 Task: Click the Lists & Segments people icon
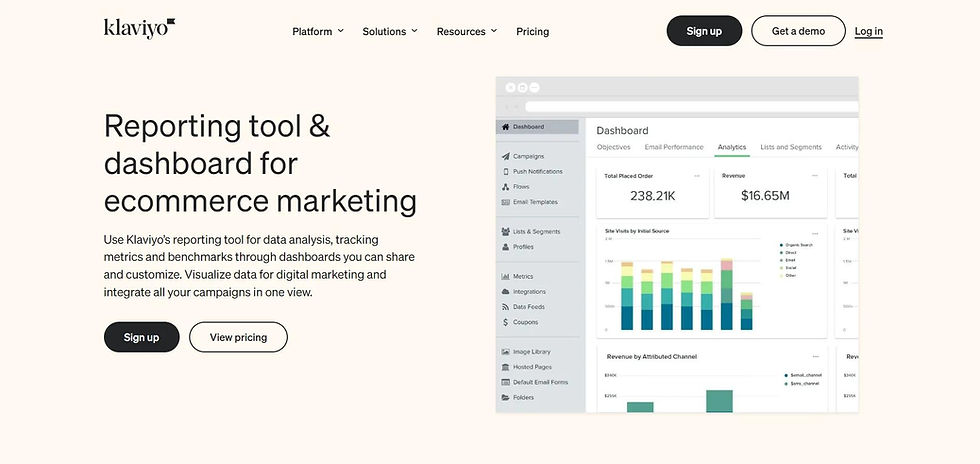coord(506,231)
